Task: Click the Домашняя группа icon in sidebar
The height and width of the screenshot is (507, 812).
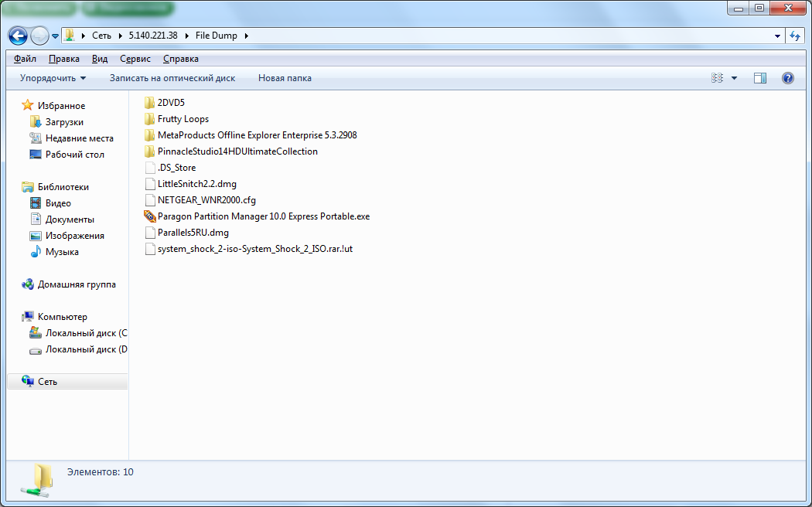Action: tap(28, 284)
